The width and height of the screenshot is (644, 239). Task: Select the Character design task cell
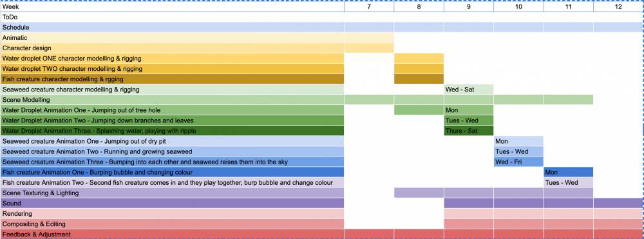(x=172, y=48)
